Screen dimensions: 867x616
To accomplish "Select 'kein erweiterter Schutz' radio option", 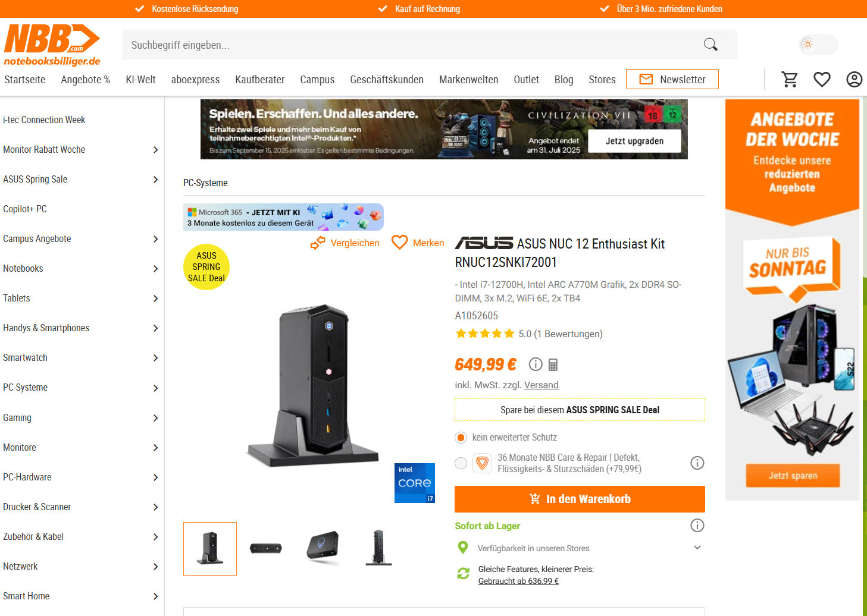I will 461,438.
